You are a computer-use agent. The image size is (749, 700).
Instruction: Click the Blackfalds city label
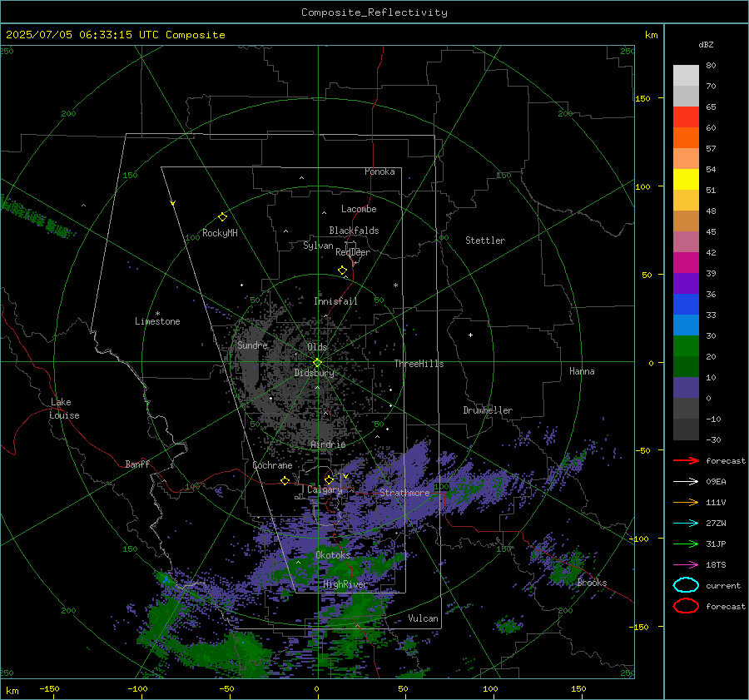pyautogui.click(x=354, y=231)
